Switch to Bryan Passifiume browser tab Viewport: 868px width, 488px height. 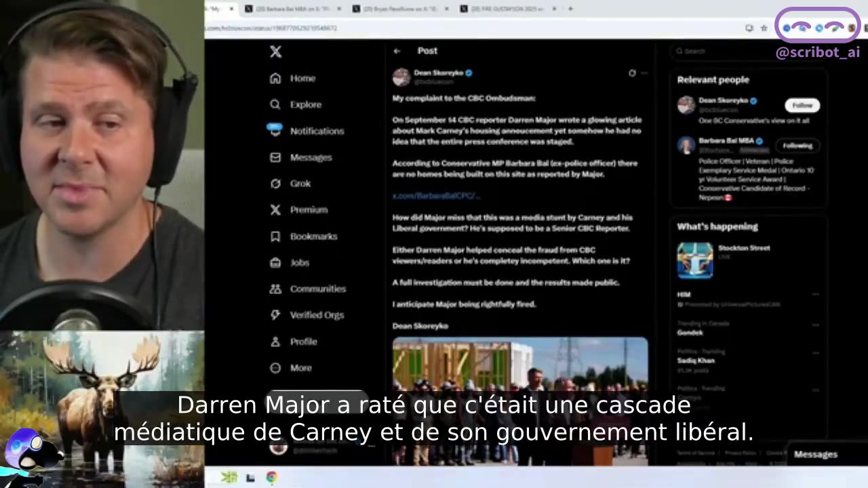click(x=400, y=9)
